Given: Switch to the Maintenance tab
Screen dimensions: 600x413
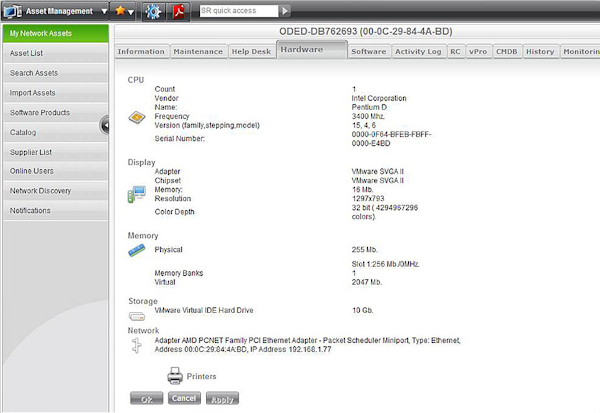Looking at the screenshot, I should (x=198, y=52).
